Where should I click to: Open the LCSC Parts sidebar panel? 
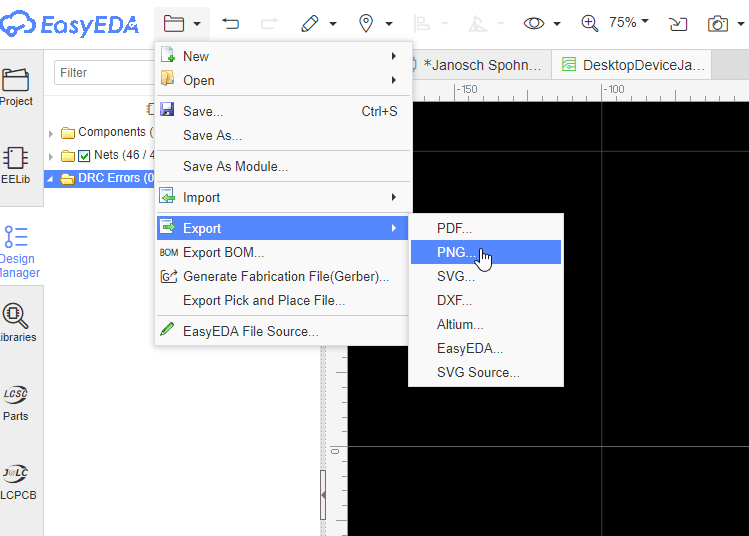[x=15, y=403]
